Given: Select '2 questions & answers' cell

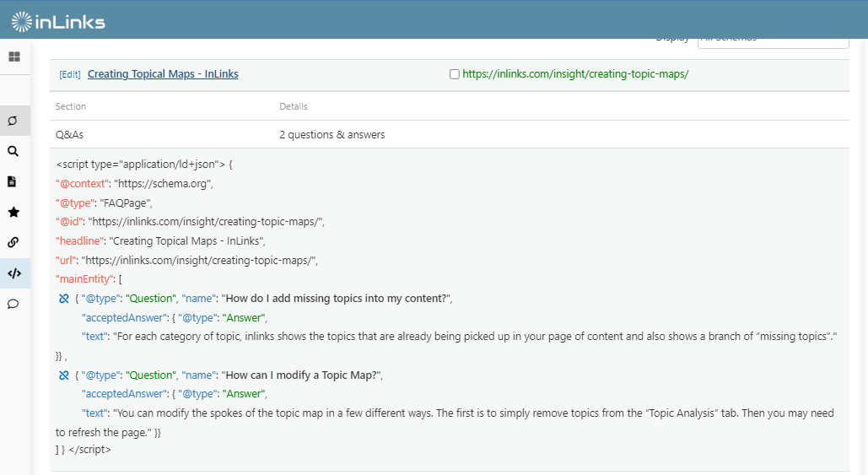Looking at the screenshot, I should 332,134.
